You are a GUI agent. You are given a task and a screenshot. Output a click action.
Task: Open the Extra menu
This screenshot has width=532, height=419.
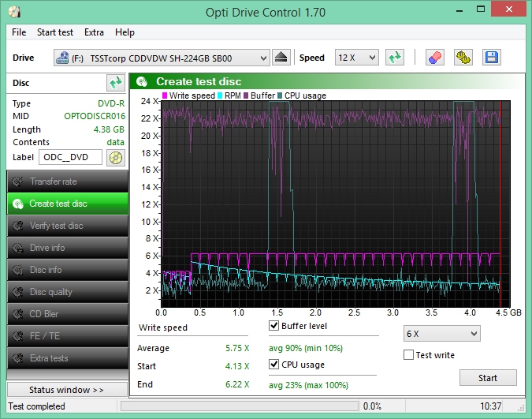[94, 32]
